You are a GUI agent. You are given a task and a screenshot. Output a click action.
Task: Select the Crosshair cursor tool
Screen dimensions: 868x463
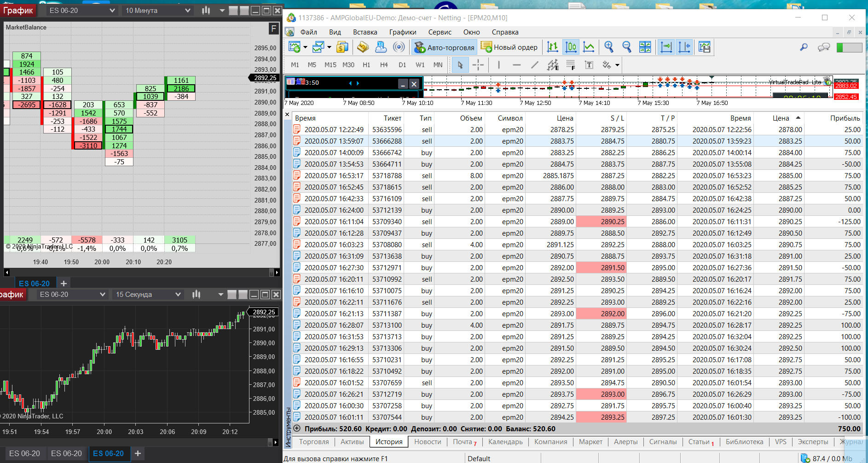(478, 65)
